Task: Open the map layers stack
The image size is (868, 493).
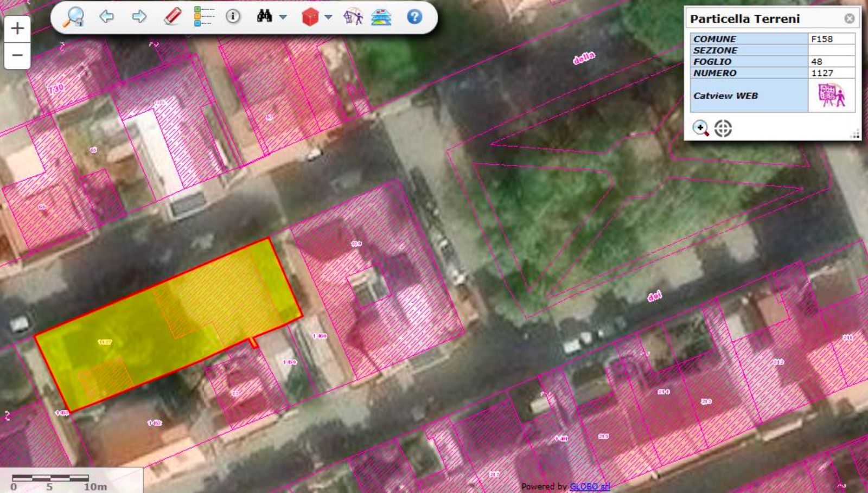Action: click(x=381, y=17)
